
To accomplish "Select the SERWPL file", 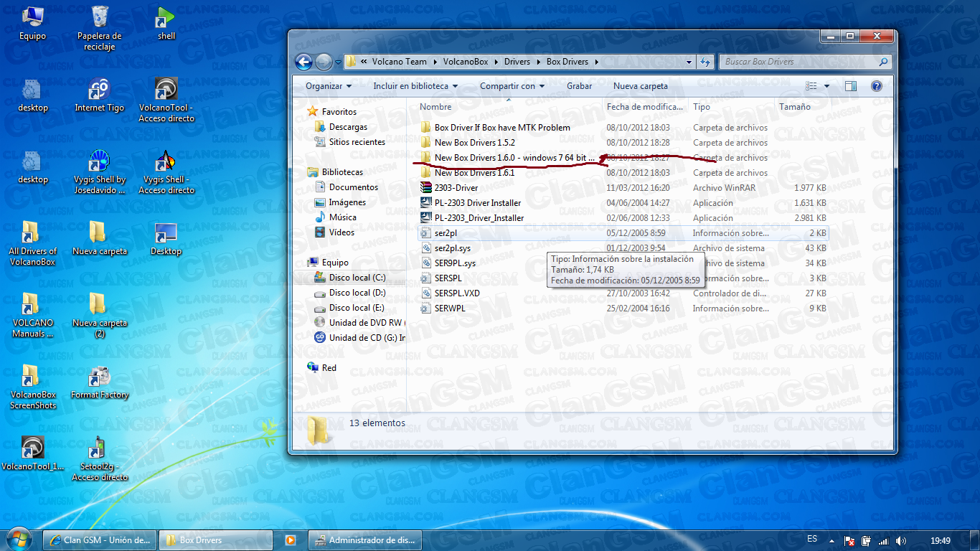I will click(450, 309).
